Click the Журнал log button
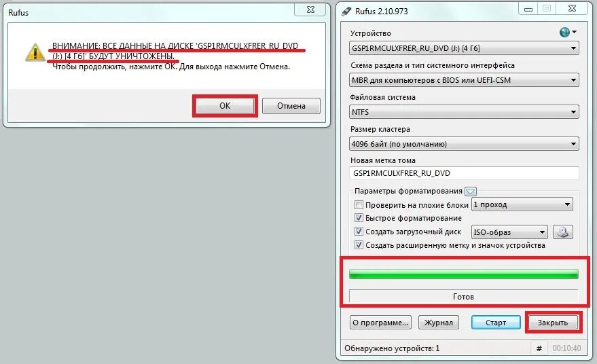Screen dimensions: 597x364 pos(439,323)
